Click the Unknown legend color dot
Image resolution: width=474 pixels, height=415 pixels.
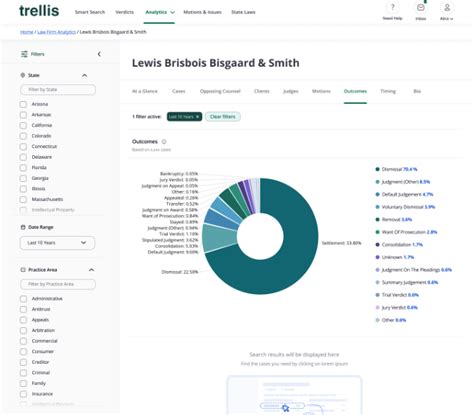[377, 257]
